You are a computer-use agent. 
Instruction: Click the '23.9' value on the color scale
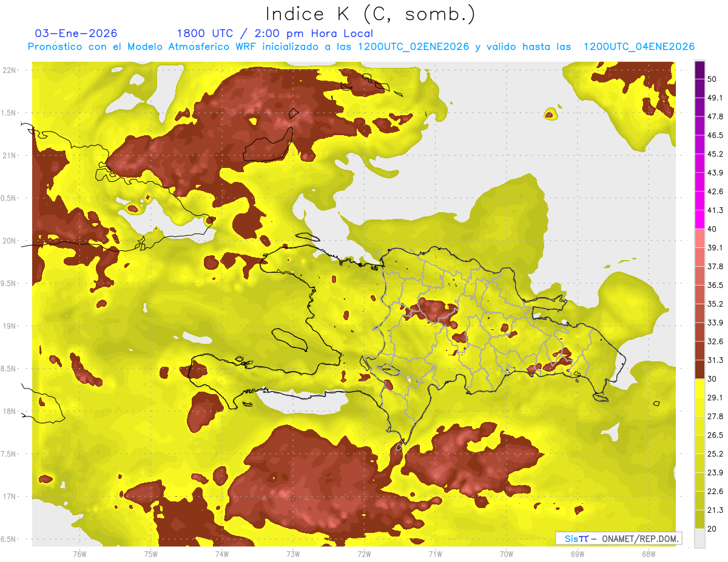pos(715,473)
